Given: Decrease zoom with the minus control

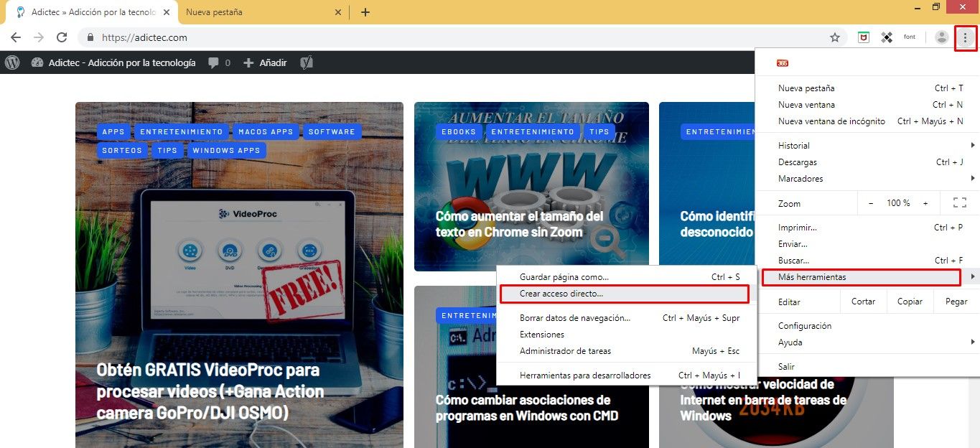Looking at the screenshot, I should (x=870, y=202).
